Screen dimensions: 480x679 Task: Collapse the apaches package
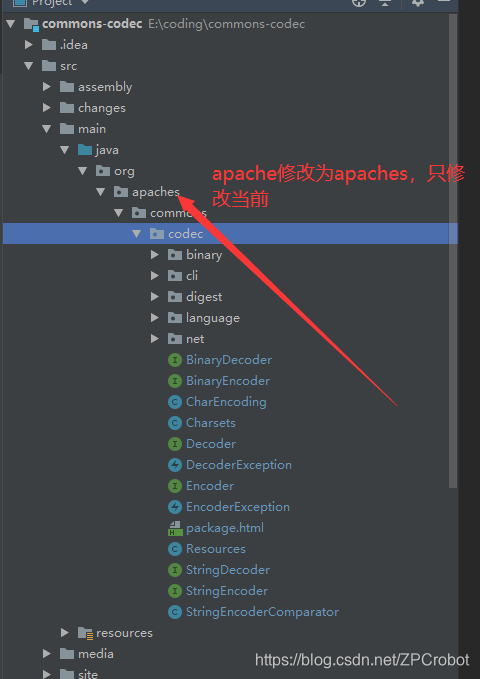pyautogui.click(x=101, y=192)
